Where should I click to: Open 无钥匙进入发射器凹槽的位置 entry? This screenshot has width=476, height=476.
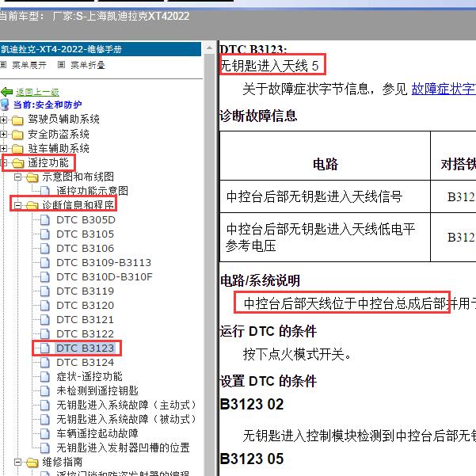(x=123, y=448)
